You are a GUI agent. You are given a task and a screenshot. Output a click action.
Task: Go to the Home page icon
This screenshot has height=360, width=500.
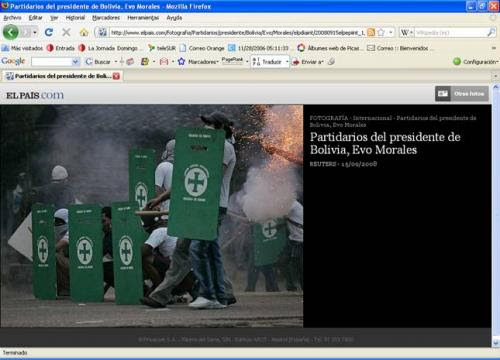[x=84, y=32]
